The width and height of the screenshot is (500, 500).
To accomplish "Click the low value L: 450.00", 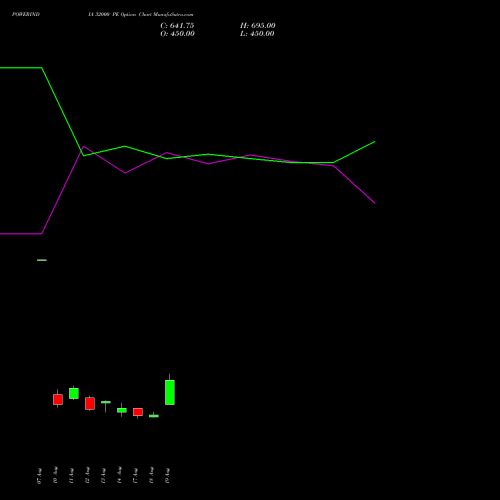I will point(257,34).
